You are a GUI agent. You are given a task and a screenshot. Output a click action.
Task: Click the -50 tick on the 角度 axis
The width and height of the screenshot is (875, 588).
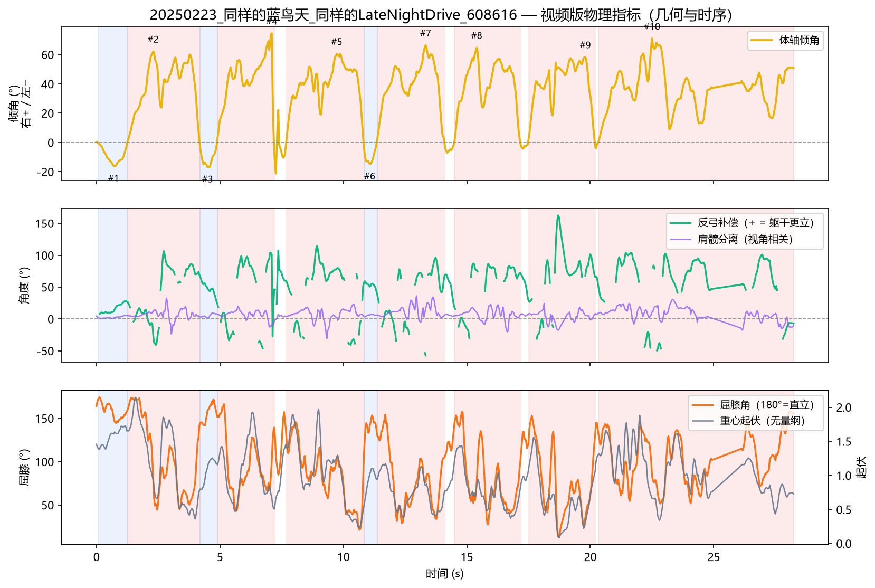[x=45, y=351]
